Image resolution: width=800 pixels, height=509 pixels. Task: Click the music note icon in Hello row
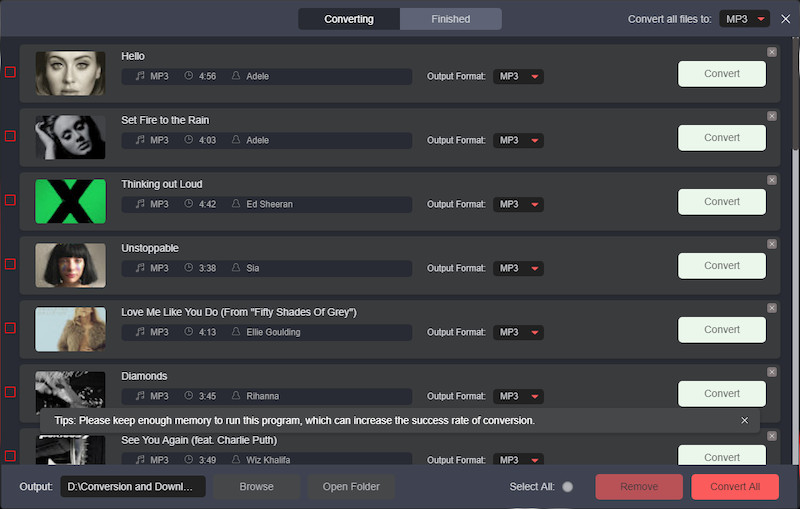coord(140,75)
